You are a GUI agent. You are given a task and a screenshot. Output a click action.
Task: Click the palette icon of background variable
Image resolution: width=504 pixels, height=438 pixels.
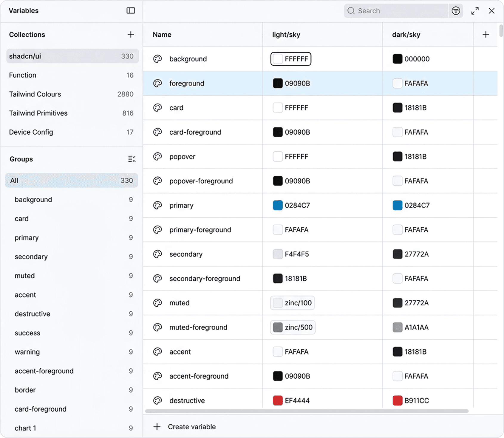pos(157,59)
